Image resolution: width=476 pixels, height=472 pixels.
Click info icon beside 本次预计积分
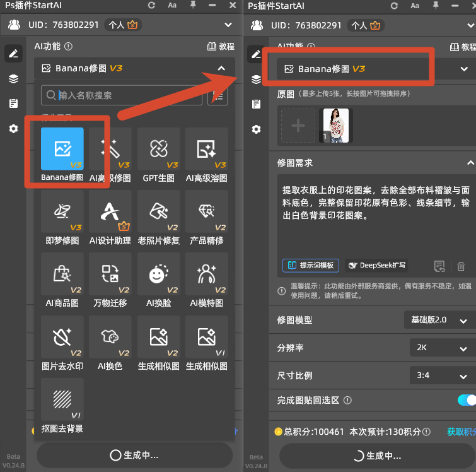(x=426, y=432)
